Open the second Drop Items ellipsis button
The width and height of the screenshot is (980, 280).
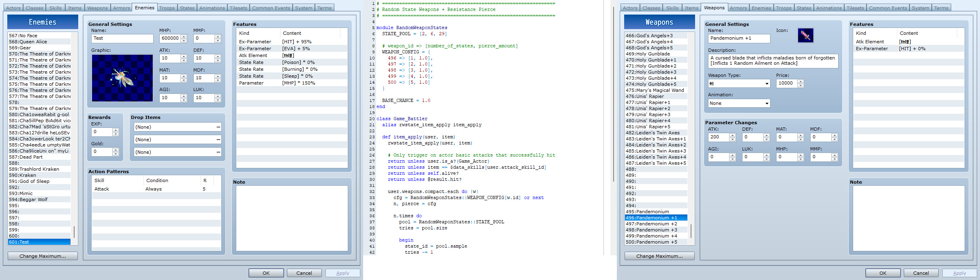coord(218,140)
